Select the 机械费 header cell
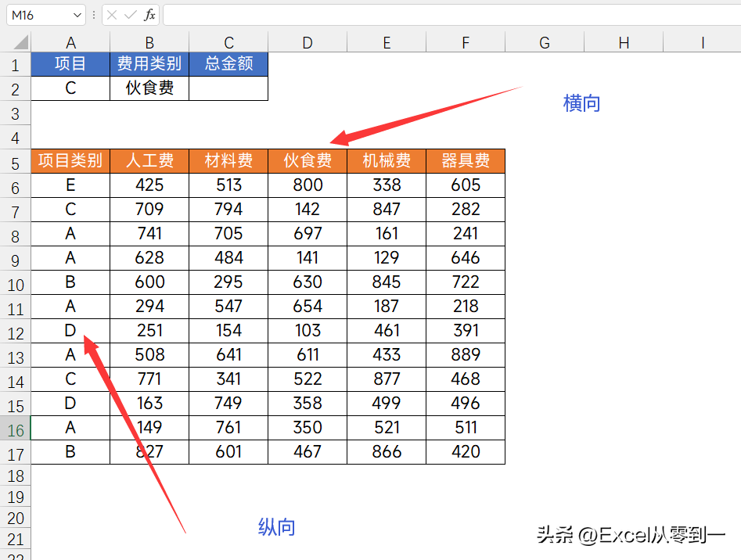Viewport: 741px width, 560px height. pyautogui.click(x=387, y=161)
